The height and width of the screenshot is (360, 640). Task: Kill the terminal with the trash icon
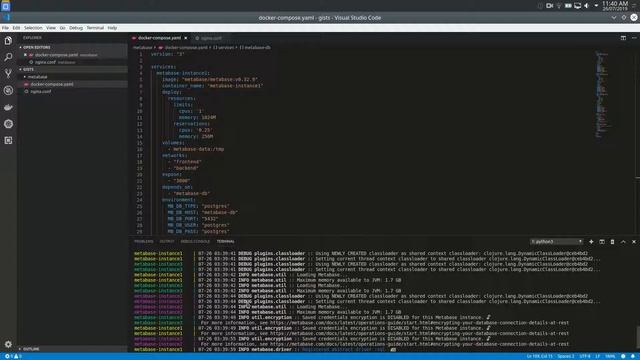612,242
